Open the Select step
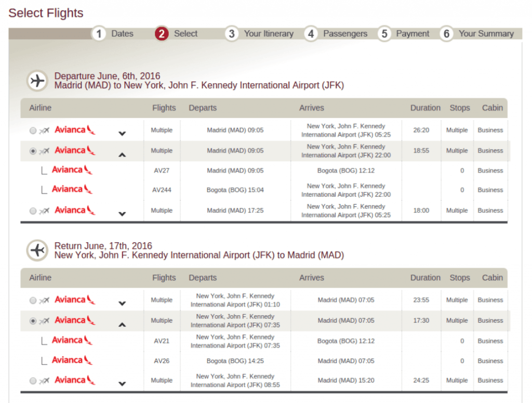This screenshot has height=403, width=532. click(x=185, y=34)
